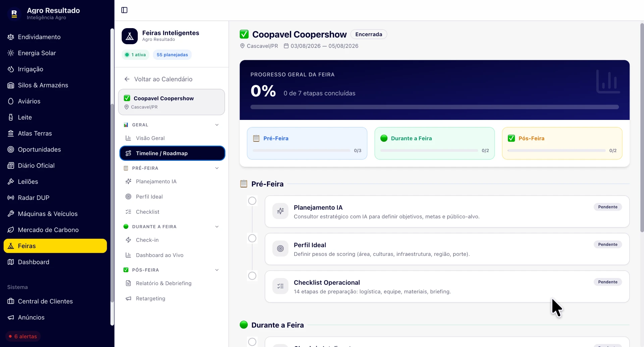Click the Aviários egg icon
The width and height of the screenshot is (644, 347).
[x=11, y=101]
